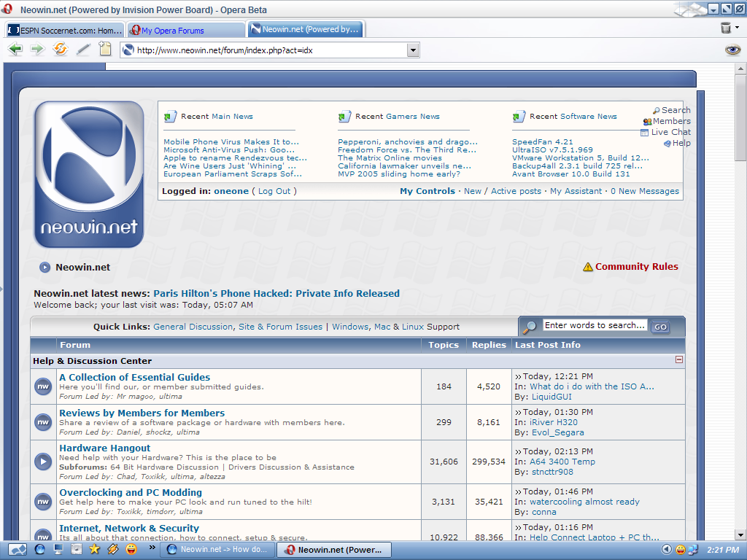Image resolution: width=747 pixels, height=560 pixels.
Task: Open SpeedFan 4.21 software news
Action: [x=543, y=142]
